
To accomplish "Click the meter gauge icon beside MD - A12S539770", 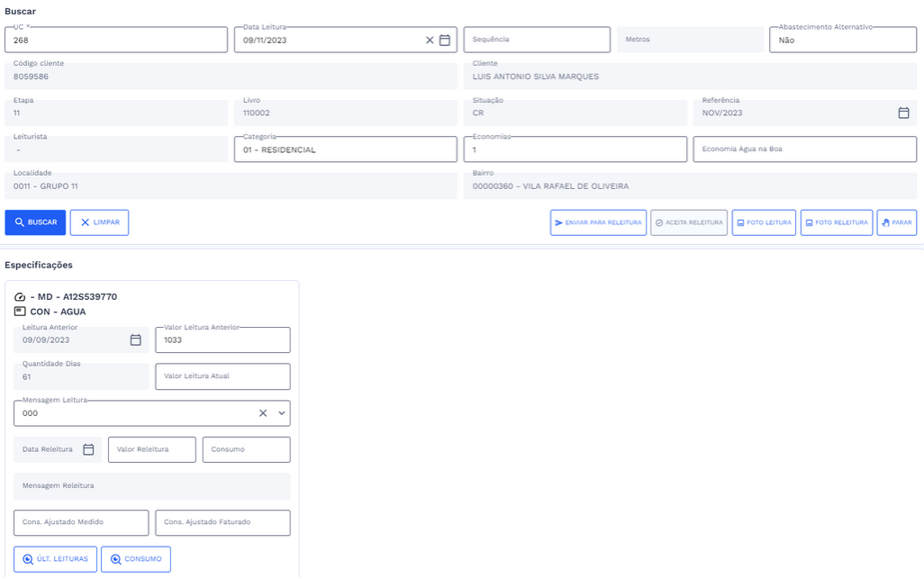I will pyautogui.click(x=20, y=297).
